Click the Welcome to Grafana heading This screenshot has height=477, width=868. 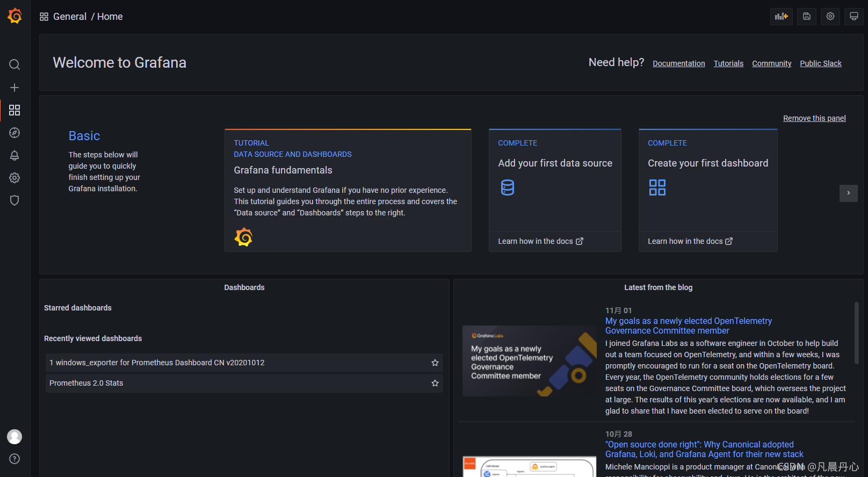[x=119, y=63]
